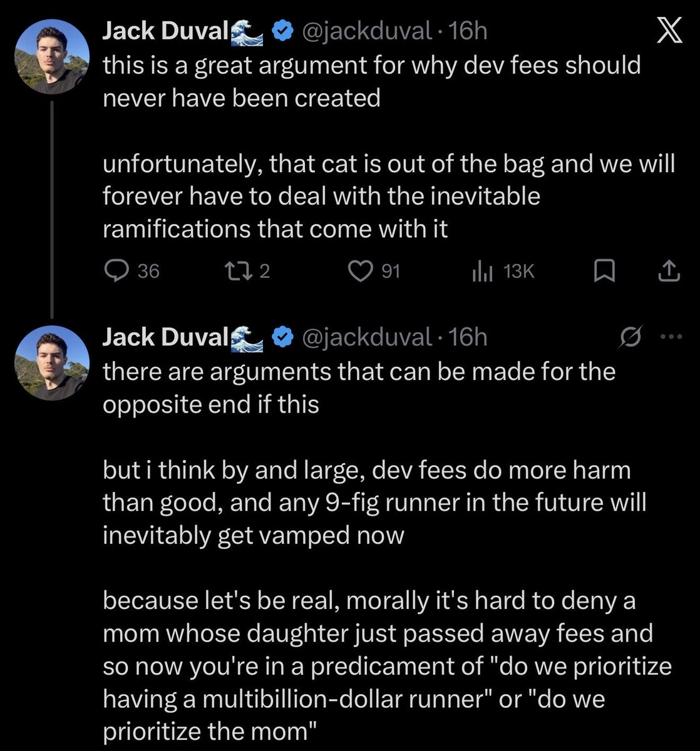Click @jackduval handle in first tweet
700x751 pixels.
coord(367,31)
